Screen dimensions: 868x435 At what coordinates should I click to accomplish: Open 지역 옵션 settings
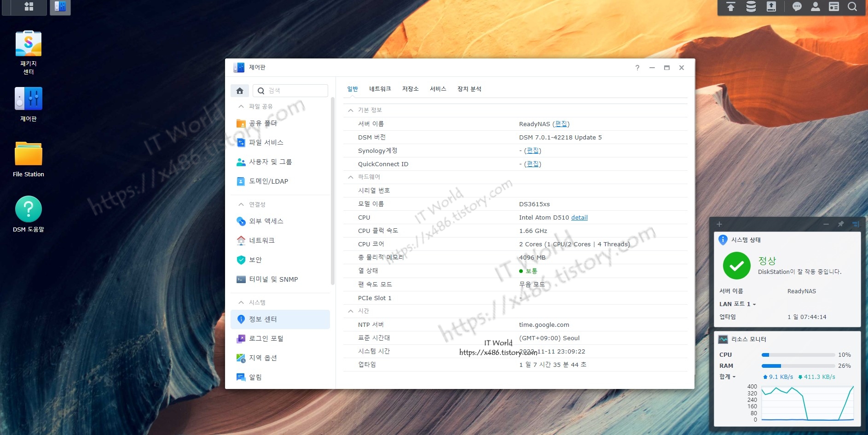(x=280, y=358)
